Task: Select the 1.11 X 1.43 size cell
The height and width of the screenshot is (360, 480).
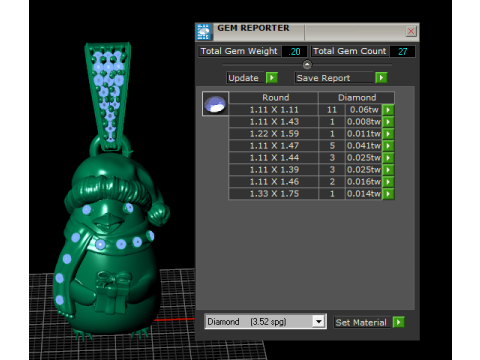Action: coord(273,122)
